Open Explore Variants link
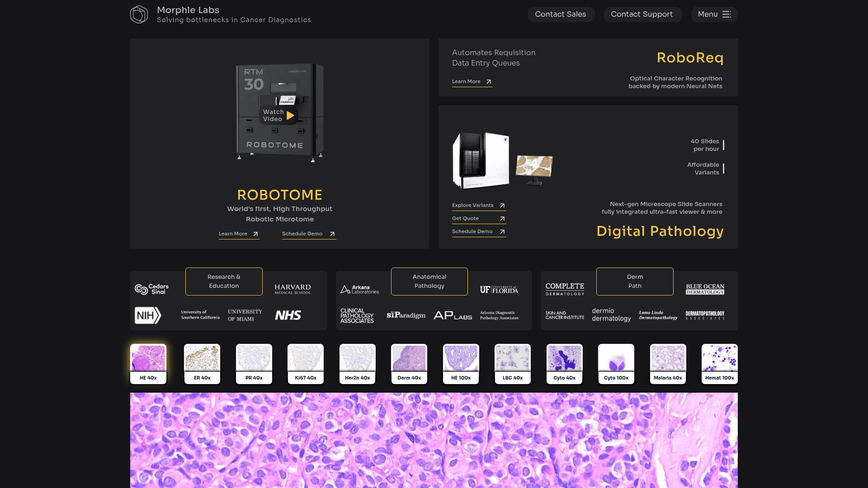The height and width of the screenshot is (488, 868). (479, 206)
